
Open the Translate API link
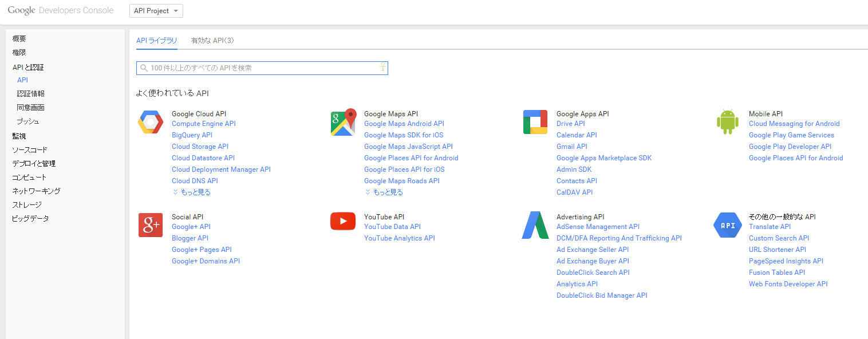(x=770, y=227)
